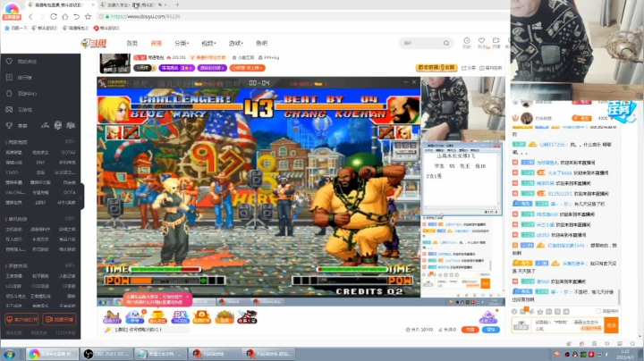Screen dimensions: 644x361
Task: Bookmark this page with the star icon
Action: coord(88,16)
